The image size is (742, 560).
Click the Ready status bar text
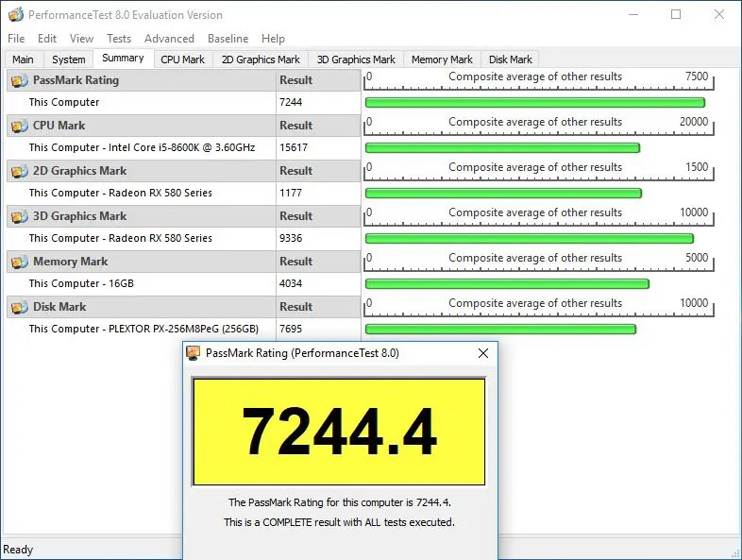click(x=18, y=550)
